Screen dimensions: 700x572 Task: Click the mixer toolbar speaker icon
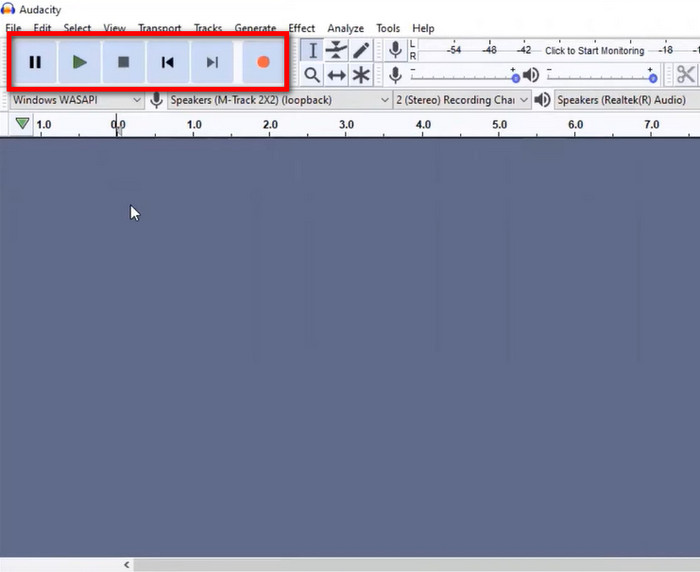[x=531, y=75]
